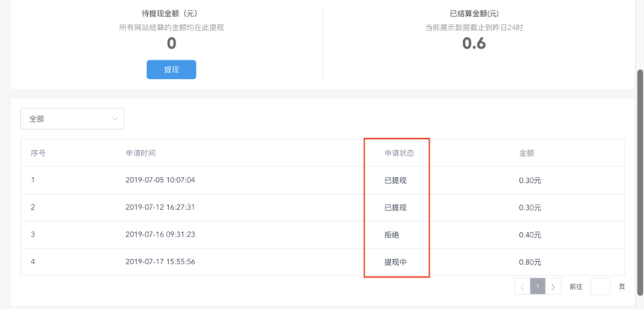Click the 待提现金额 value 0
This screenshot has width=644, height=309.
click(x=171, y=43)
